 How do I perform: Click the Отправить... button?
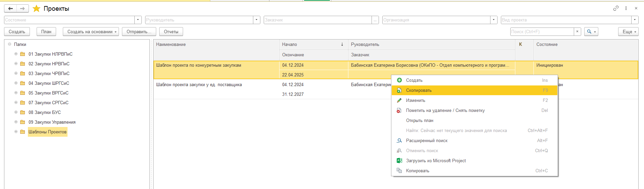point(139,31)
